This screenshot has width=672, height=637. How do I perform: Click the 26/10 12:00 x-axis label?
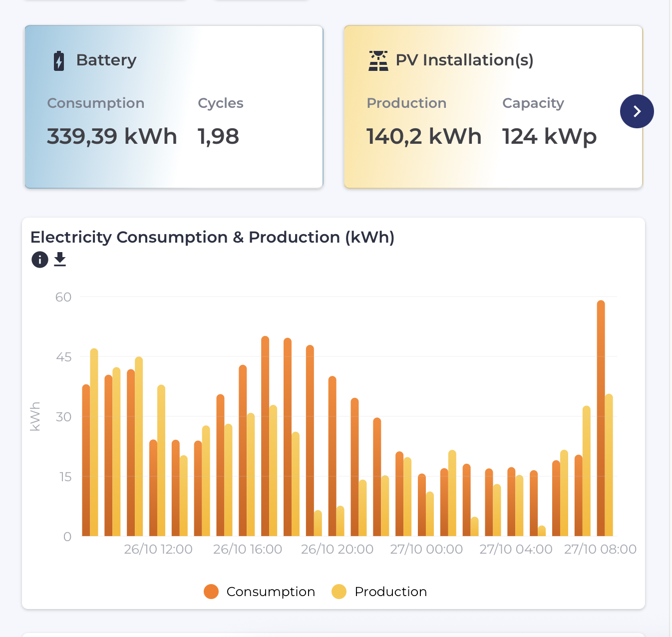158,549
